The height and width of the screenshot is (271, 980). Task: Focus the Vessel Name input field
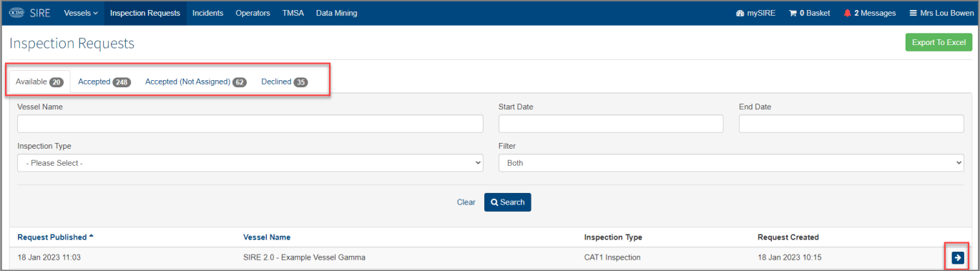coord(250,124)
